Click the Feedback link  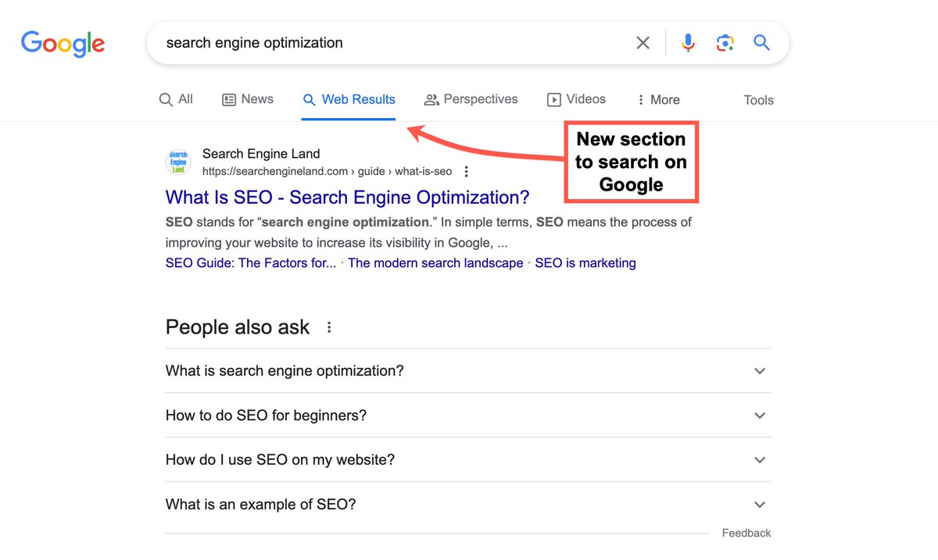746,533
